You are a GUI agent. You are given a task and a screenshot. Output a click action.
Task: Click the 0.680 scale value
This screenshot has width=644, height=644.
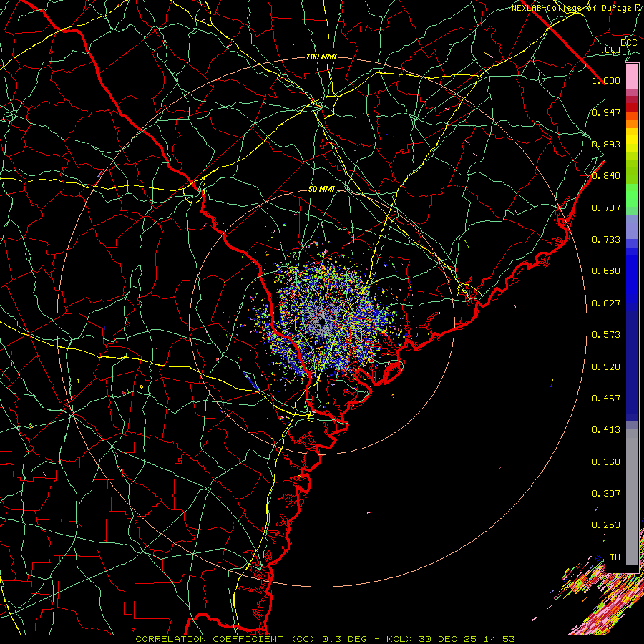pyautogui.click(x=606, y=271)
